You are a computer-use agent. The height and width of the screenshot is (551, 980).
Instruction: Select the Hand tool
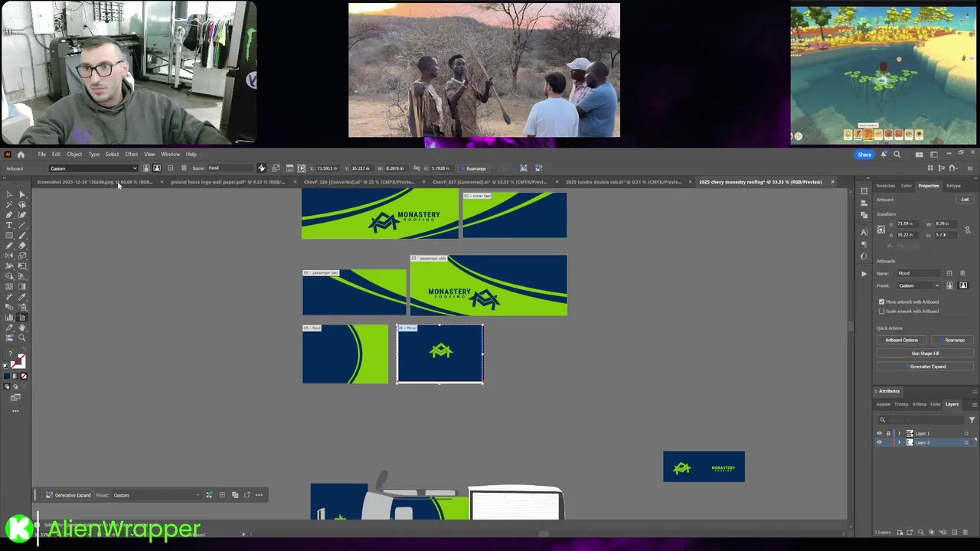pyautogui.click(x=22, y=328)
